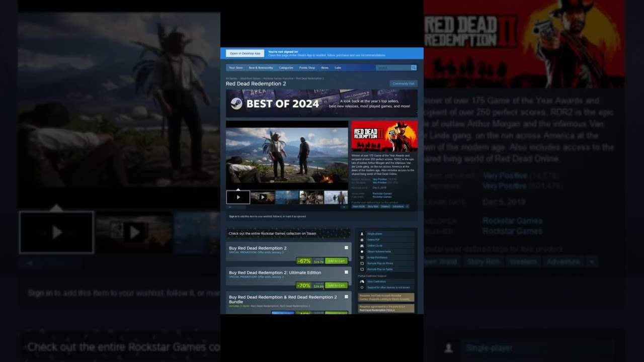Screen dimensions: 644x362
Task: Click the search magnifier icon
Action: (414, 68)
